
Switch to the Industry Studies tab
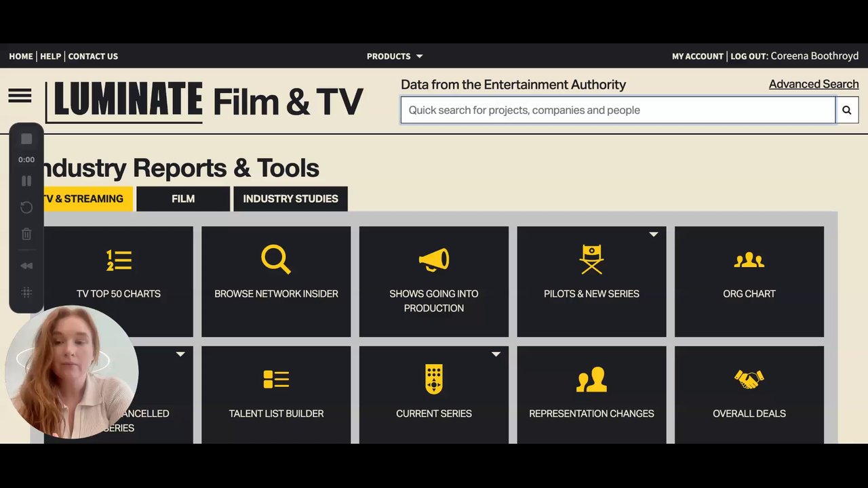click(290, 199)
